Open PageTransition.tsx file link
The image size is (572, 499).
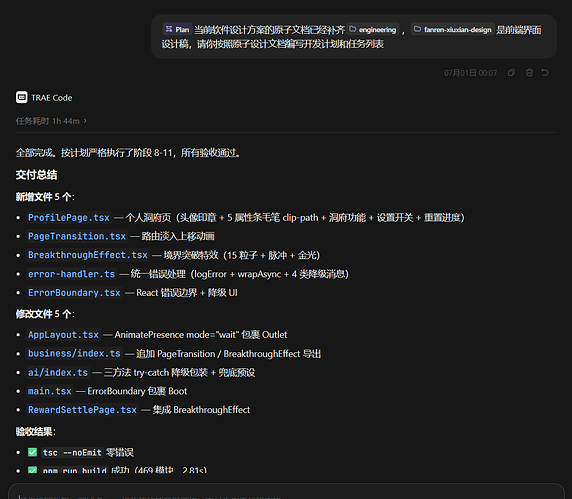(77, 236)
